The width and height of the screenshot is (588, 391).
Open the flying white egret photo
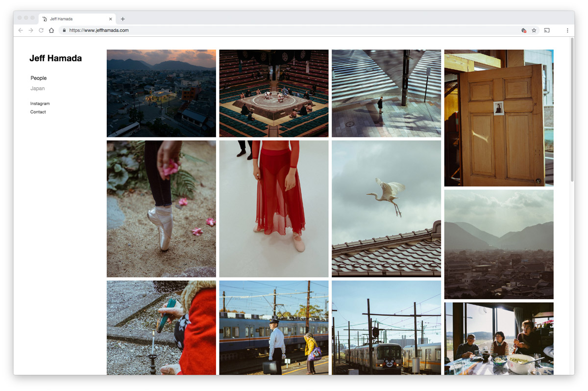coord(386,209)
